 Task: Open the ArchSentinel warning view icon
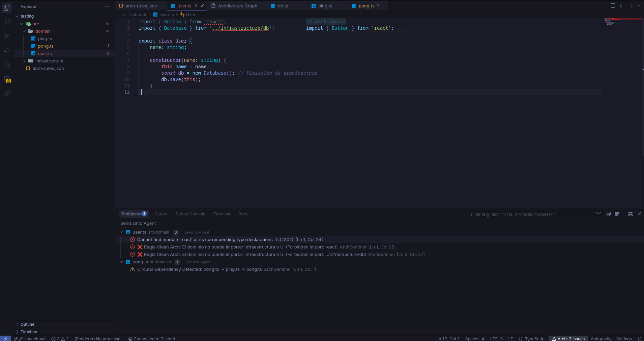[x=7, y=79]
